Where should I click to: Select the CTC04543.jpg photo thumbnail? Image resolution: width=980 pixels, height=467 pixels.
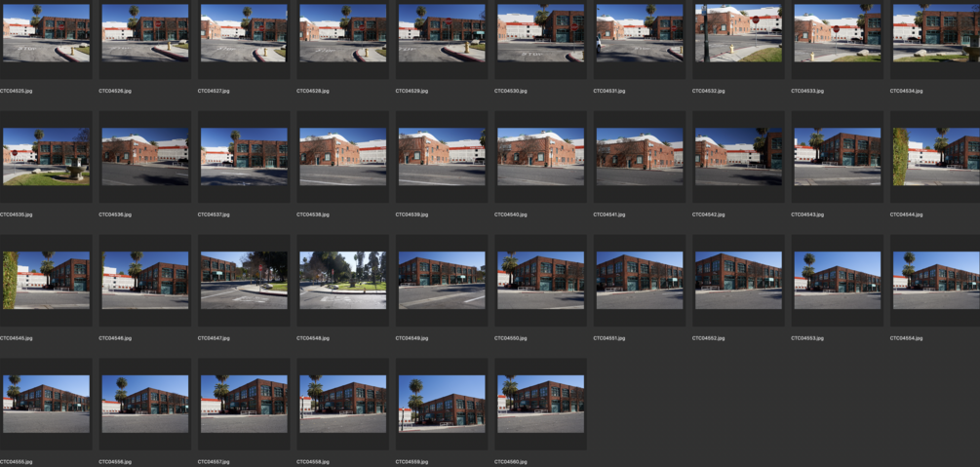click(838, 157)
